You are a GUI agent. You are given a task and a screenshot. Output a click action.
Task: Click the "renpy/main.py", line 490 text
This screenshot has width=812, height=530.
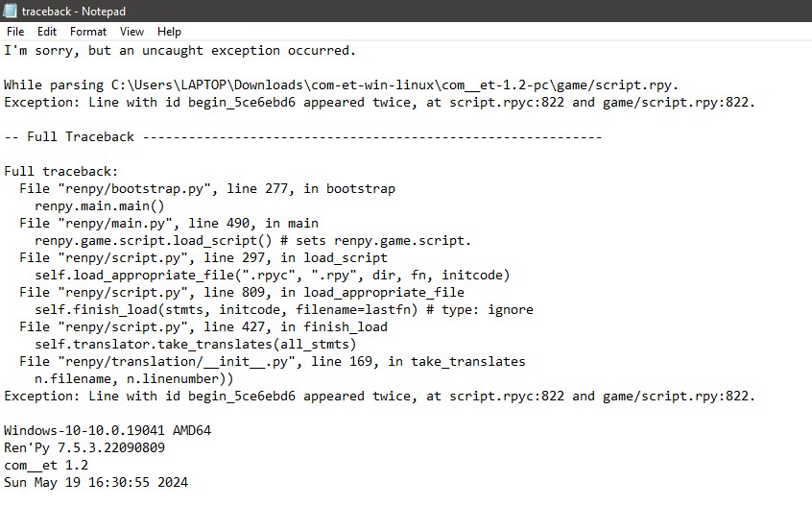pyautogui.click(x=168, y=224)
